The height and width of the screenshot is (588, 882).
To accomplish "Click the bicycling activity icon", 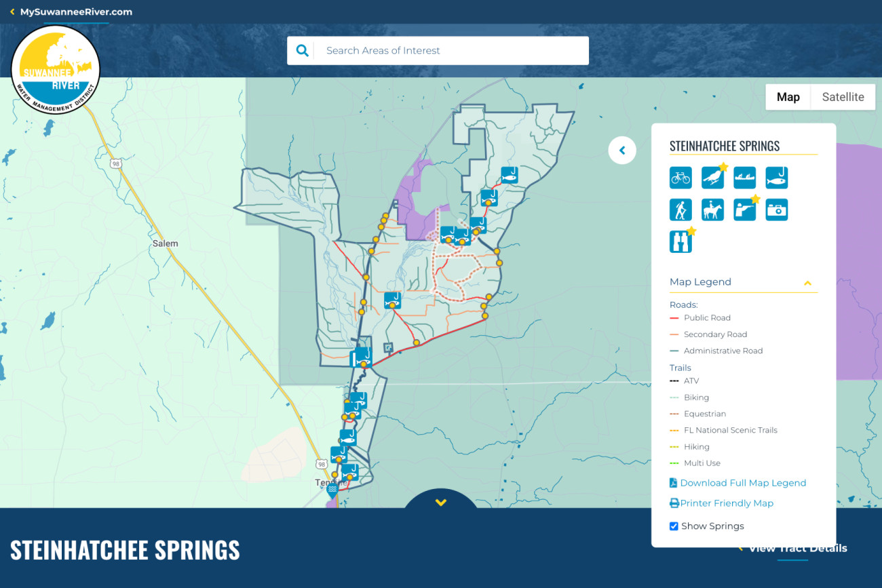I will [x=680, y=178].
